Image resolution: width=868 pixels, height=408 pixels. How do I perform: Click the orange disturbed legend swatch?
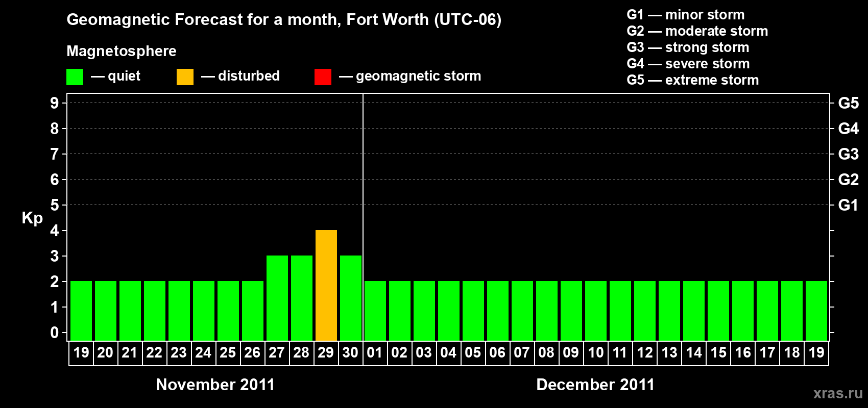point(185,77)
